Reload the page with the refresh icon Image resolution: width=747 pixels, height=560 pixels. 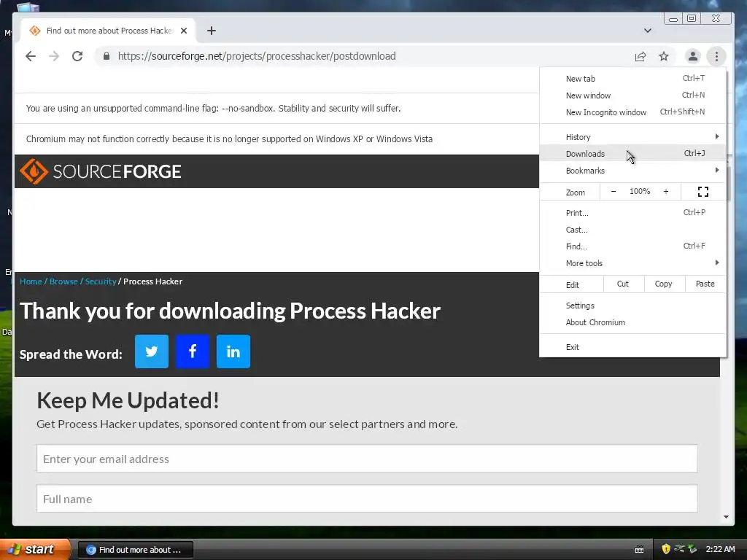click(x=77, y=56)
